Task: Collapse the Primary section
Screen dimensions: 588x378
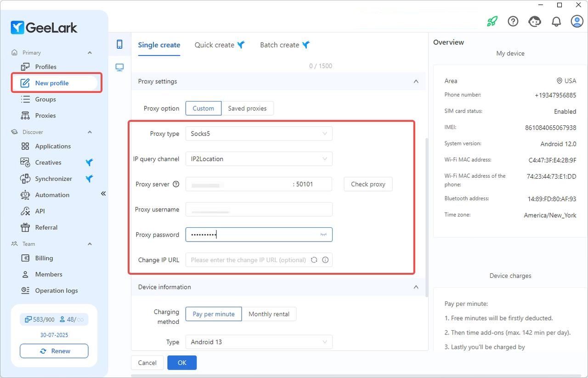Action: (x=90, y=53)
